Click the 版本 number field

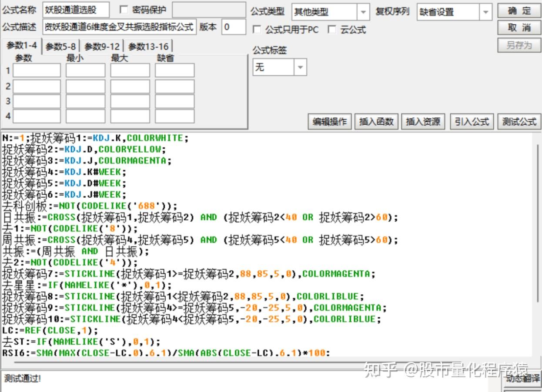(234, 27)
